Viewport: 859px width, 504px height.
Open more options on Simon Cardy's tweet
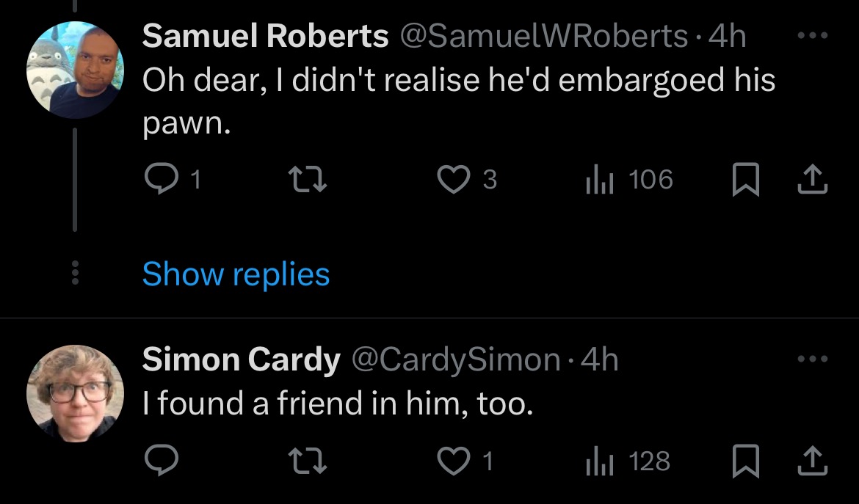tap(813, 359)
